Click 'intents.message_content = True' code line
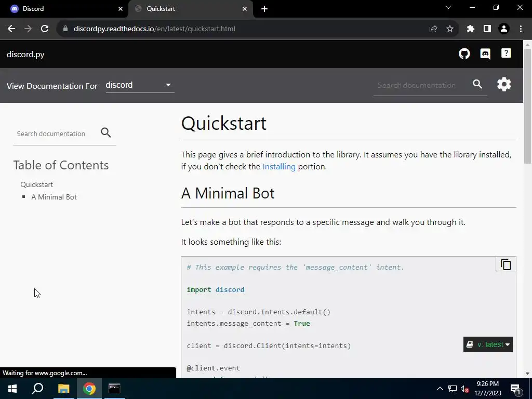Image resolution: width=532 pixels, height=399 pixels. (248, 323)
